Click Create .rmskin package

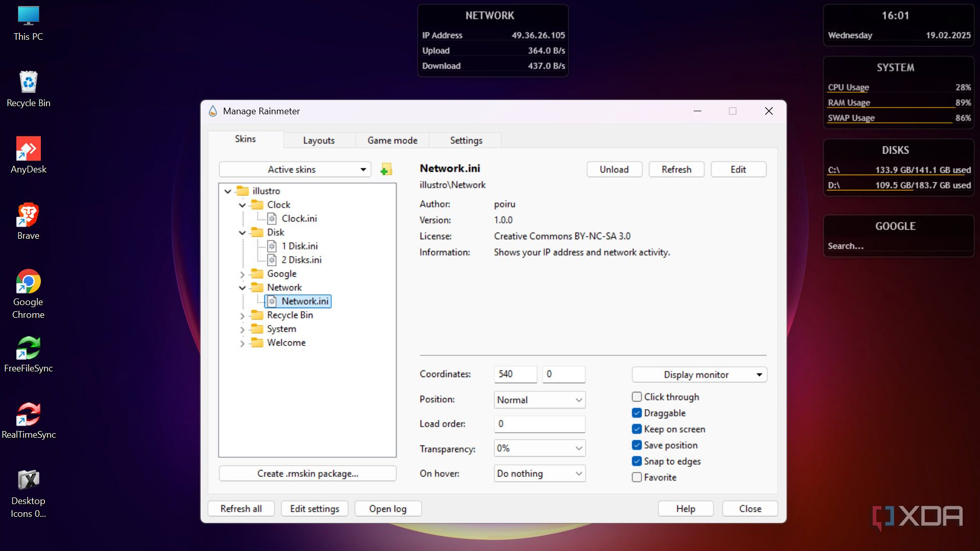[x=307, y=473]
